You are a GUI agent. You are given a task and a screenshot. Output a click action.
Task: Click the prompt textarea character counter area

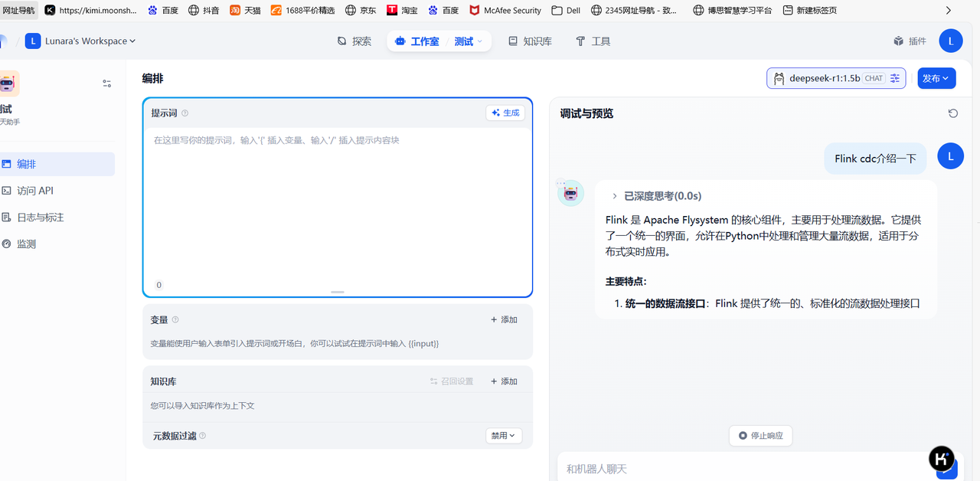[158, 284]
